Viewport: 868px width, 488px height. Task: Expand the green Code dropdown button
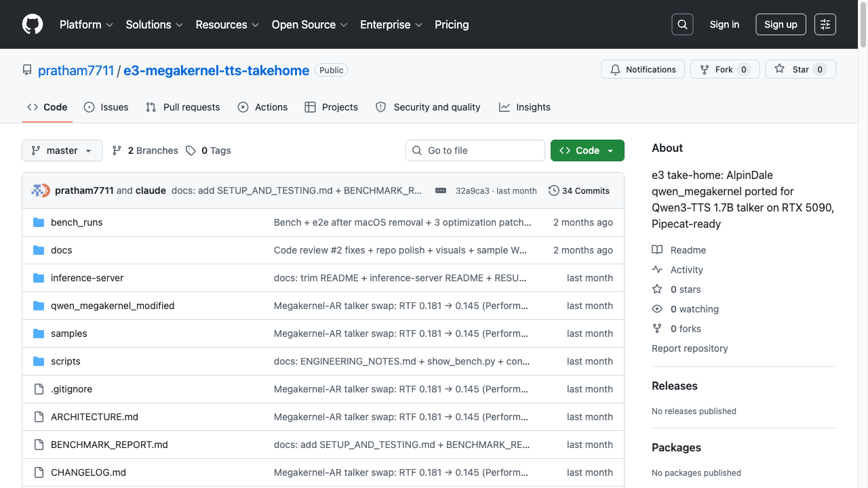point(587,150)
